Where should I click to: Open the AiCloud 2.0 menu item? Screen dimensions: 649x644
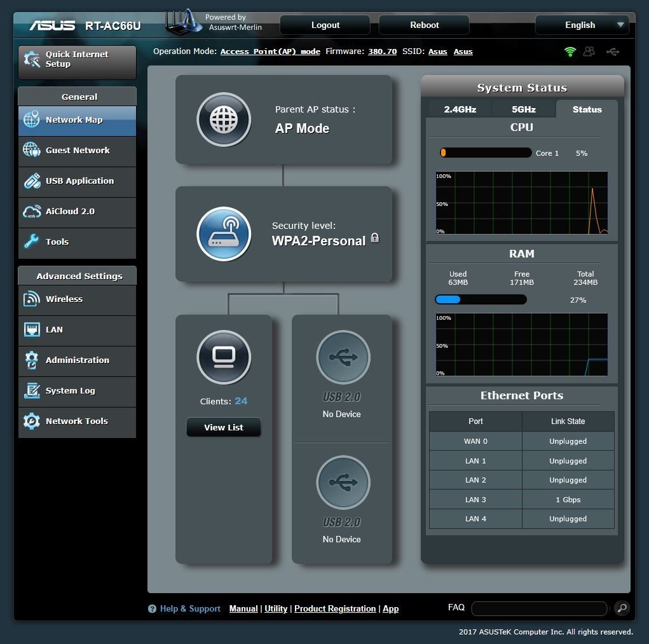coord(77,212)
